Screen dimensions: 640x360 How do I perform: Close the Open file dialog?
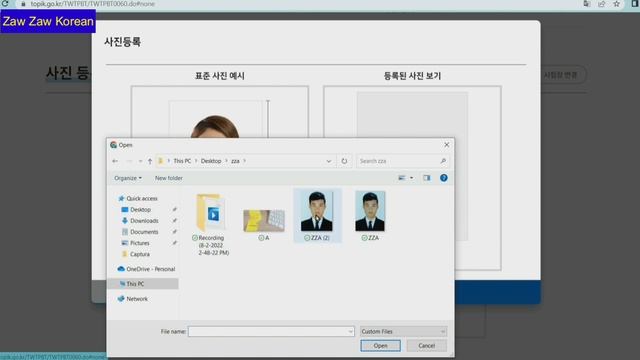tap(447, 145)
